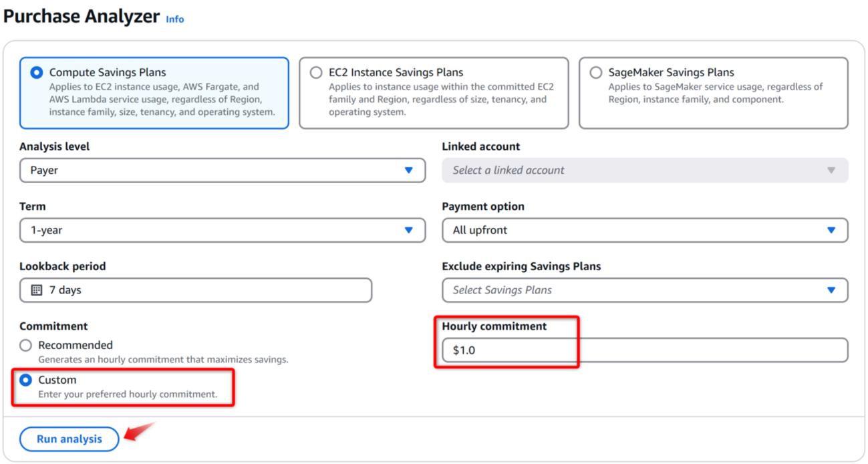
Task: Select EC2 Instance Savings Plans option
Action: coord(316,73)
